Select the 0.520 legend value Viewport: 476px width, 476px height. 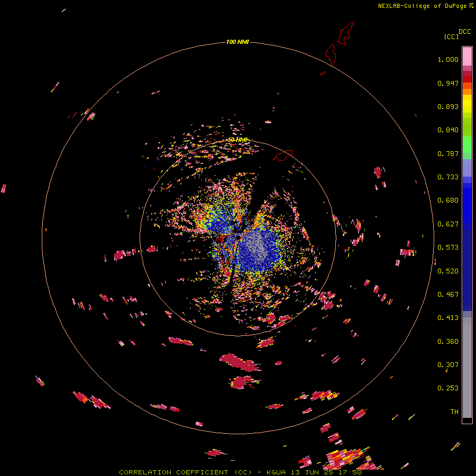point(448,271)
